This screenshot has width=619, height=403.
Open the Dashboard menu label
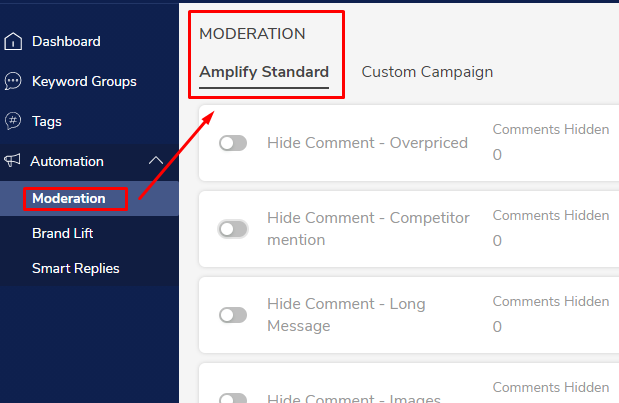pyautogui.click(x=66, y=41)
